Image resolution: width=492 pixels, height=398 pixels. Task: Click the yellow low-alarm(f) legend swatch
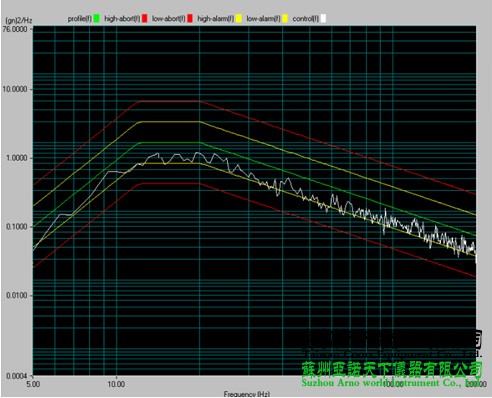coord(285,19)
